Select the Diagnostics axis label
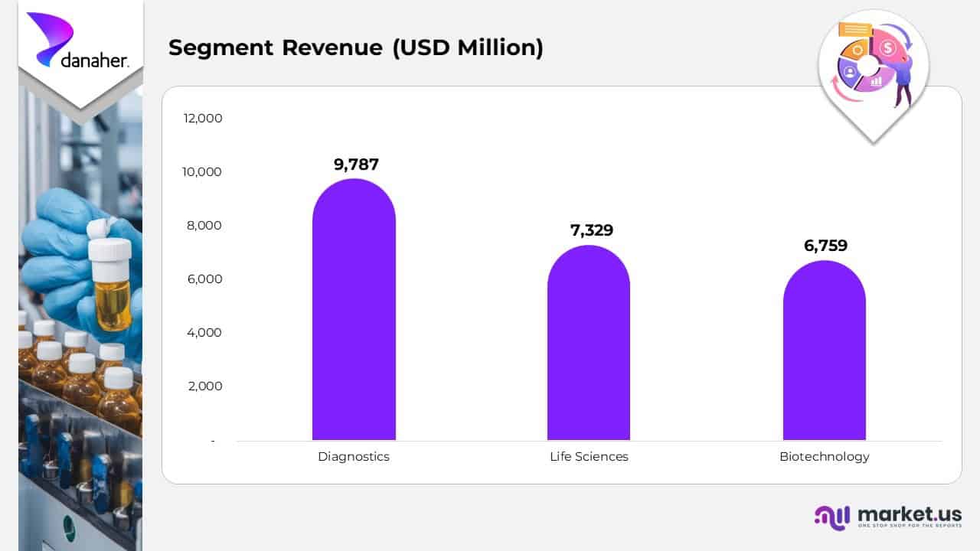This screenshot has width=980, height=551. pos(353,456)
